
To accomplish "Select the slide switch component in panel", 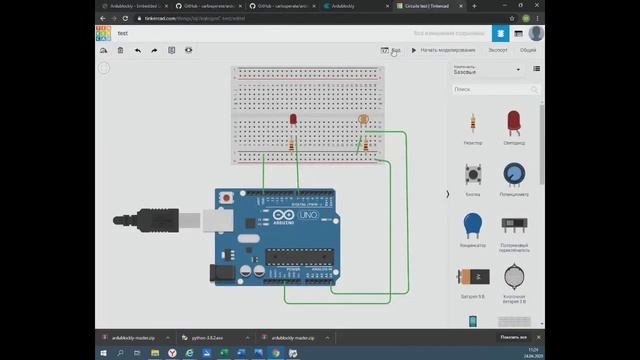I will pyautogui.click(x=514, y=233).
